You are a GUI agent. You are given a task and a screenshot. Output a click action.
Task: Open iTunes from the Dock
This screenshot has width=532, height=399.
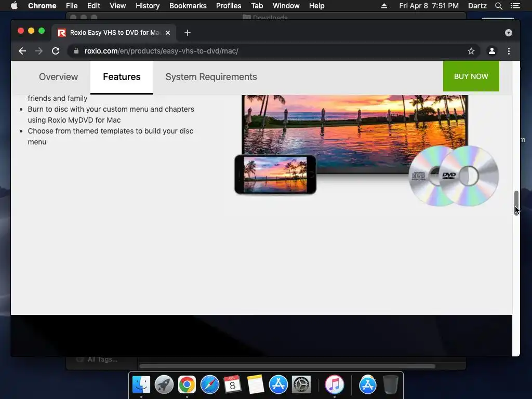(334, 385)
